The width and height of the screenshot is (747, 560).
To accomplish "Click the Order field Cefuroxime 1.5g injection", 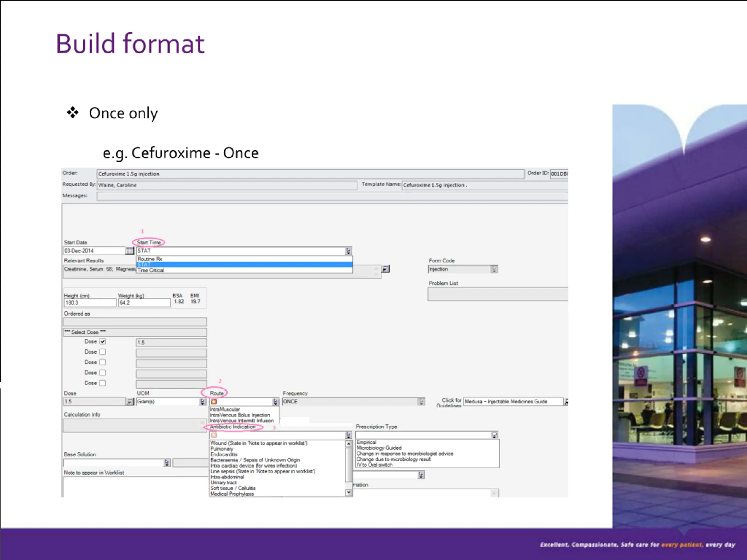I will pos(310,174).
